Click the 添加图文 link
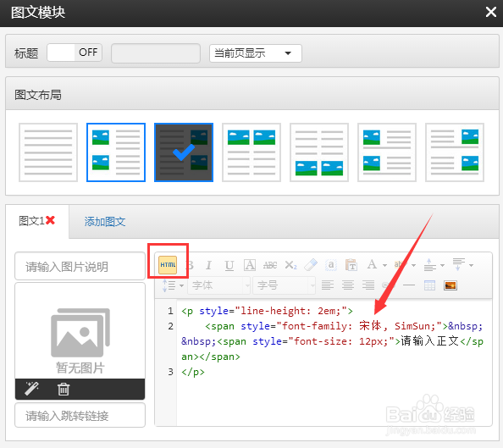The image size is (503, 448). pos(104,221)
